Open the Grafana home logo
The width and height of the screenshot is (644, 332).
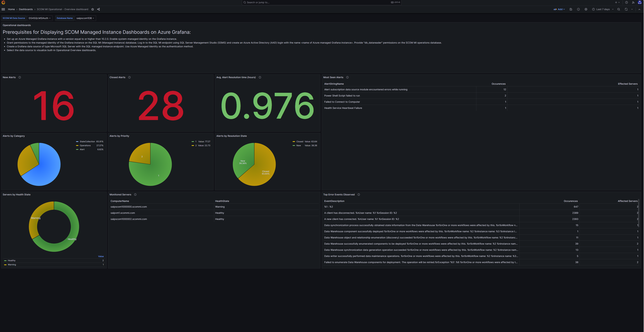(3, 3)
